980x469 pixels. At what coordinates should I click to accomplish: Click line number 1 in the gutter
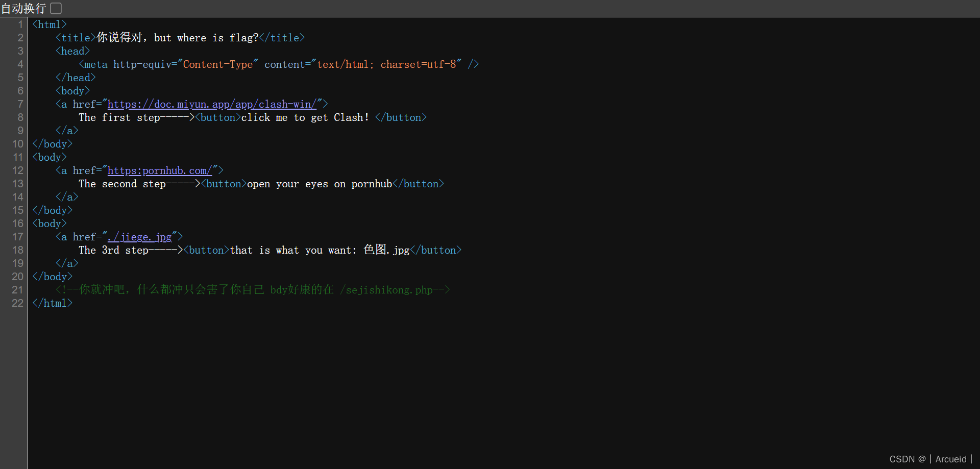(x=20, y=24)
